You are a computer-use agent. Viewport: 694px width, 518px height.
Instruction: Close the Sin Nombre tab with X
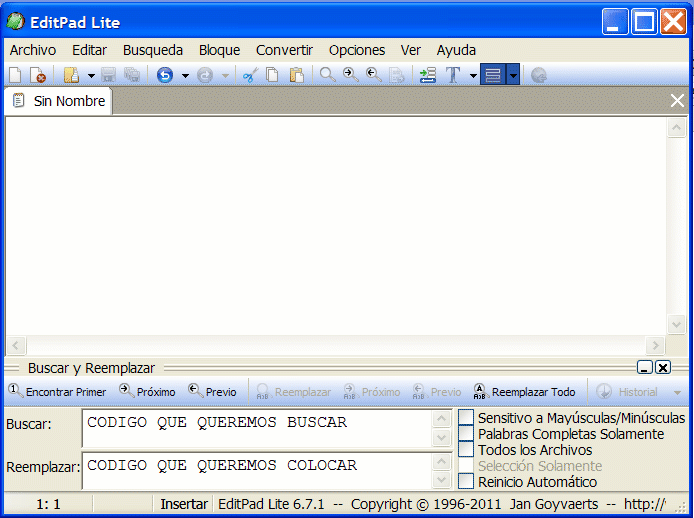(677, 101)
